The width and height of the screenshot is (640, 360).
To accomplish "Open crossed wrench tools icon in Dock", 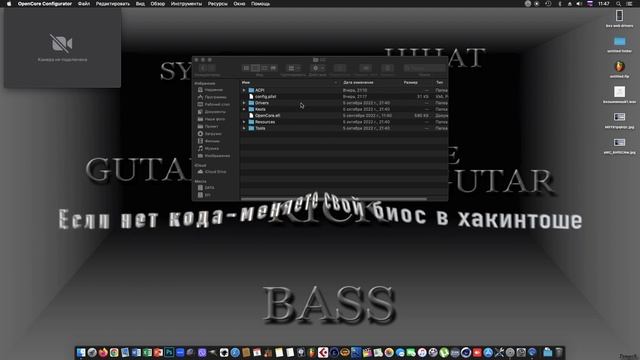I will (x=499, y=353).
